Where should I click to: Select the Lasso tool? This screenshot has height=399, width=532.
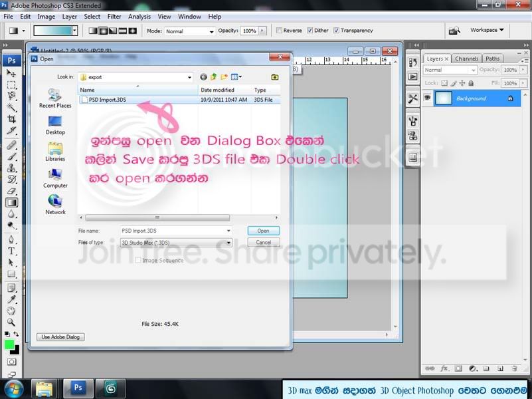[x=11, y=96]
